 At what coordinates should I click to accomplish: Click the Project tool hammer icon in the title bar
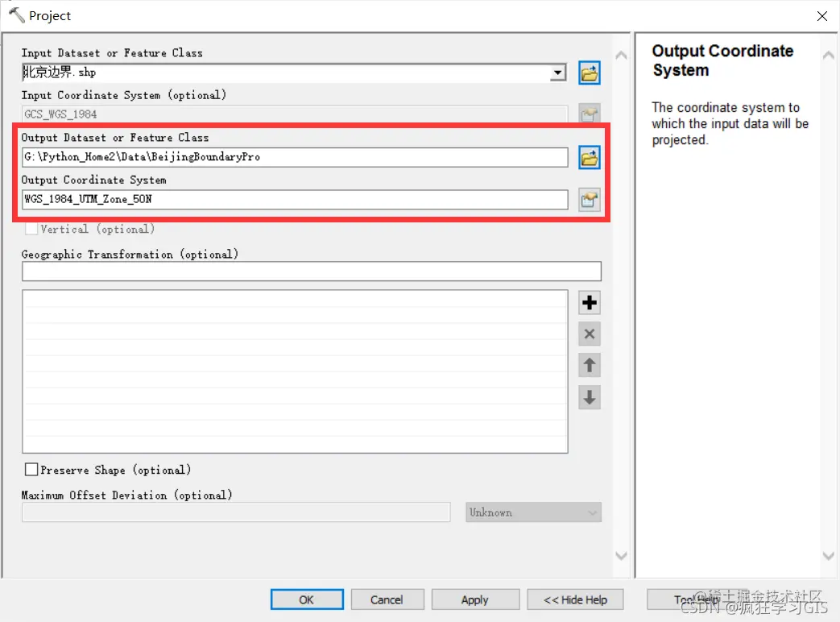[16, 15]
